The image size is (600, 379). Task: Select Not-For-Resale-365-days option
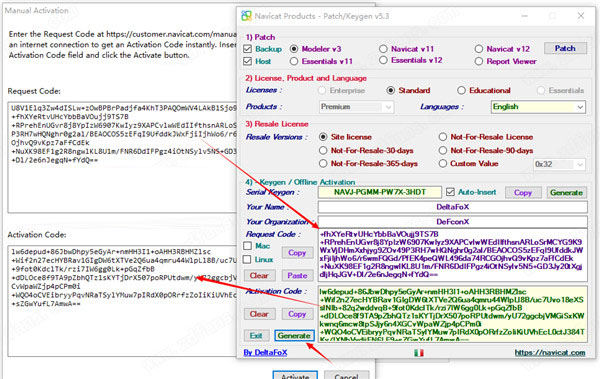coord(323,164)
